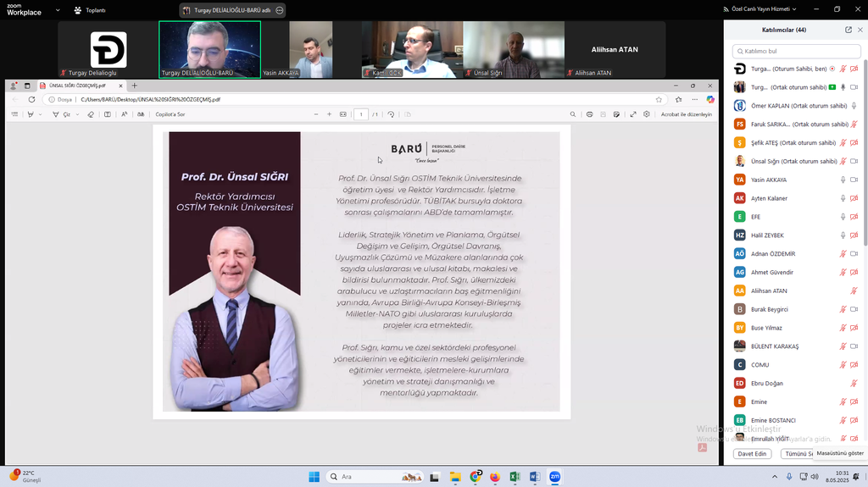Select Ünsal Sığrı video thumbnail
The image size is (868, 487).
pos(514,49)
